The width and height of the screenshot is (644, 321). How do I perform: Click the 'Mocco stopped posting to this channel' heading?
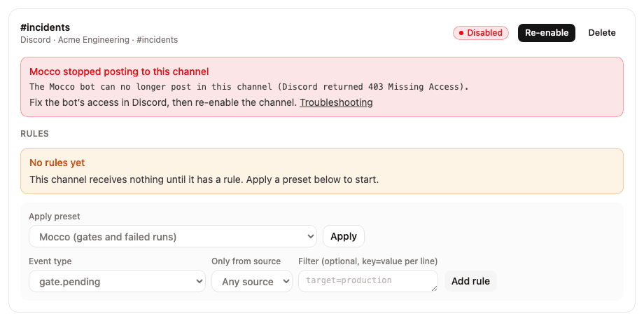point(119,71)
